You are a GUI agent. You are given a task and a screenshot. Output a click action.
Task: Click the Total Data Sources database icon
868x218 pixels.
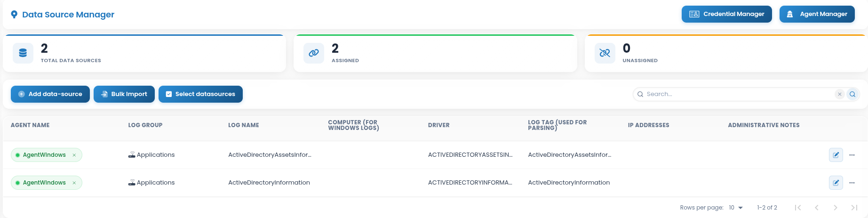[23, 53]
